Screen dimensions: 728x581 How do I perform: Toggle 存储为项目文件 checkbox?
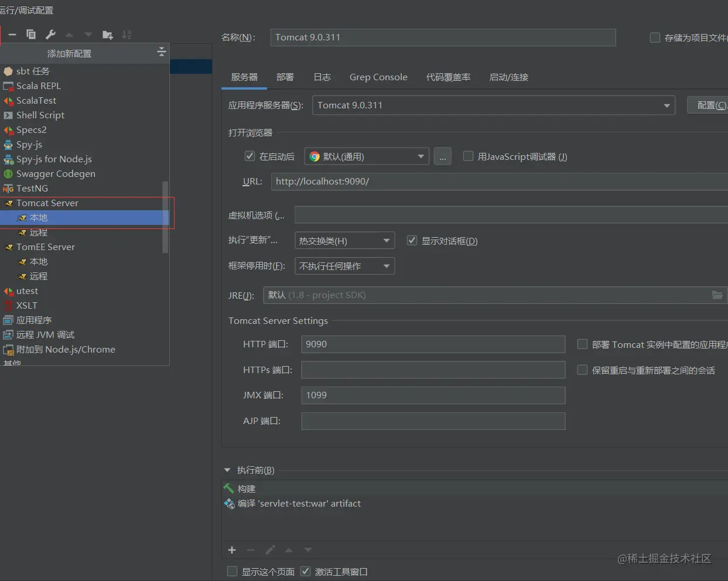pyautogui.click(x=655, y=37)
